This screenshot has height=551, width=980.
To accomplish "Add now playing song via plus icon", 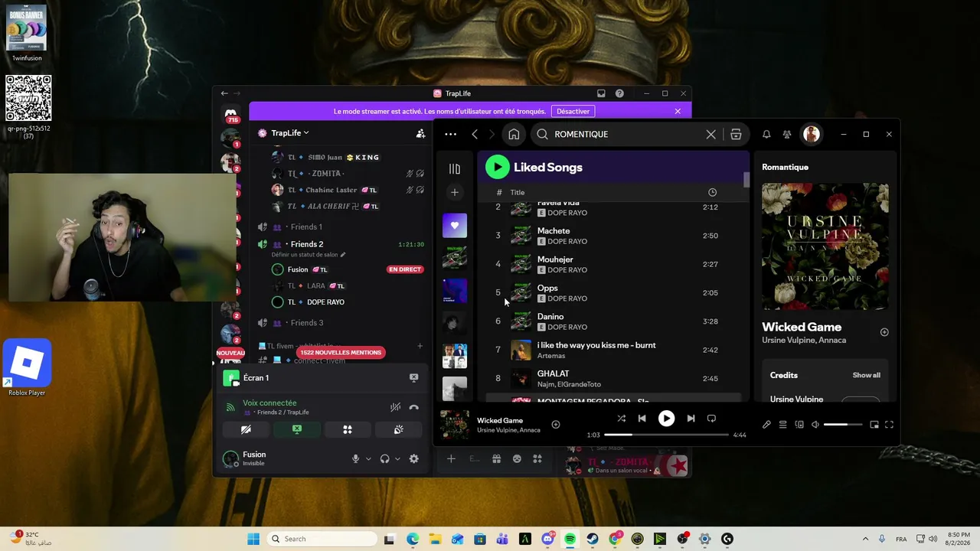I will pos(556,425).
